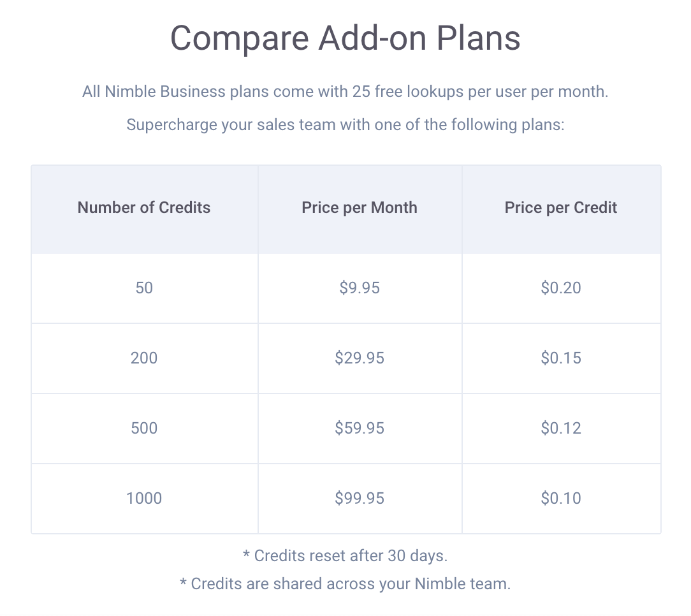
Task: Select the 200 credits cell
Action: pyautogui.click(x=144, y=358)
